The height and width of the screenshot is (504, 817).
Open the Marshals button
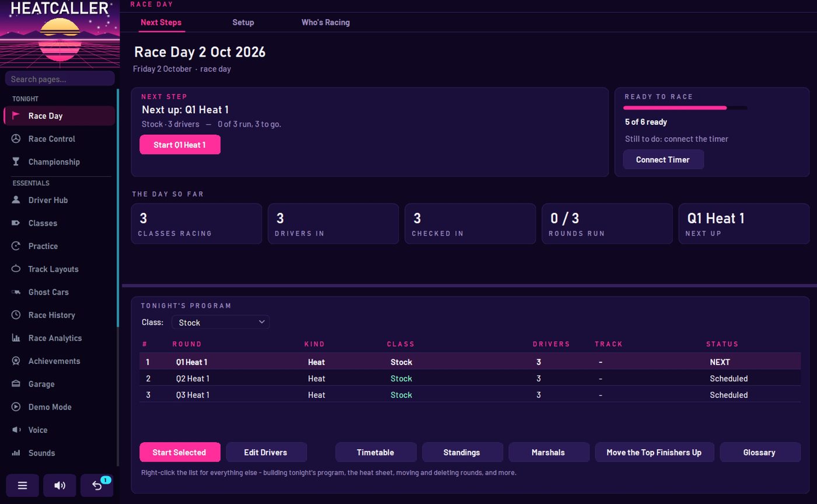549,452
